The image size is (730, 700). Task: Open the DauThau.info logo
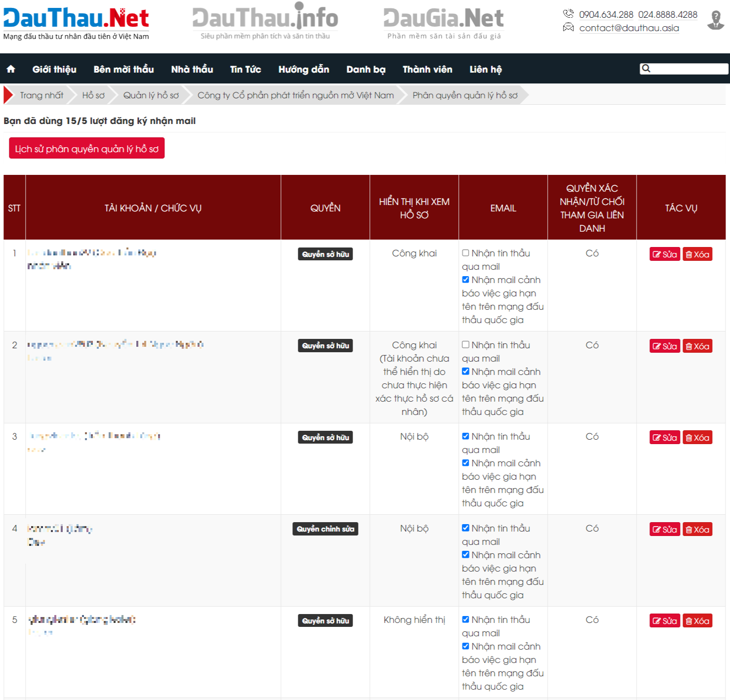click(x=265, y=21)
